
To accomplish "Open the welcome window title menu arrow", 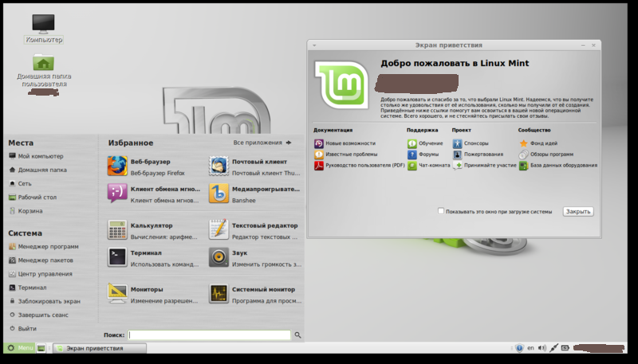I will pos(314,45).
